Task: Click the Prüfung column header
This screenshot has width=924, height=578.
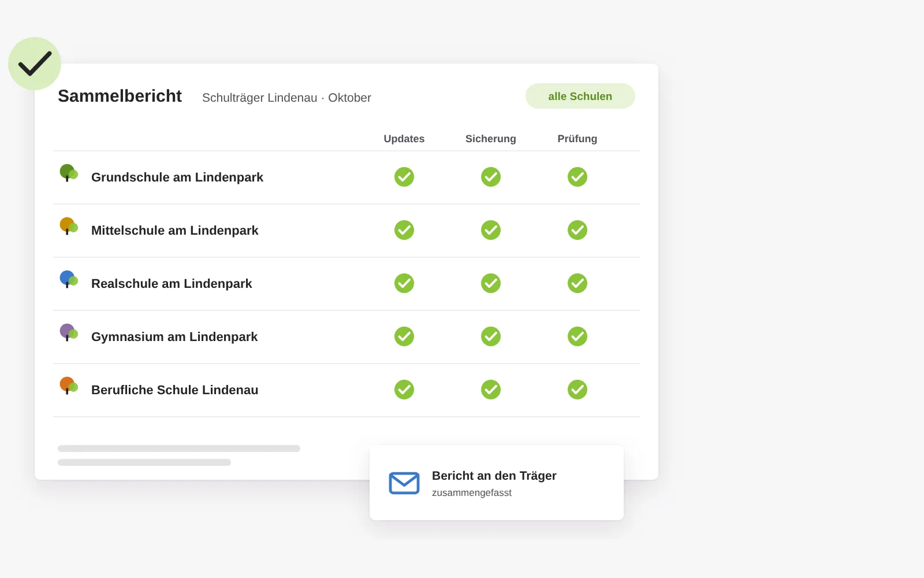Action: 577,139
